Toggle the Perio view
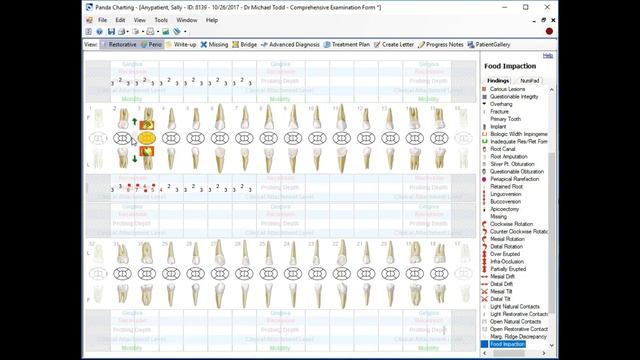This screenshot has height=360, width=640. 151,44
